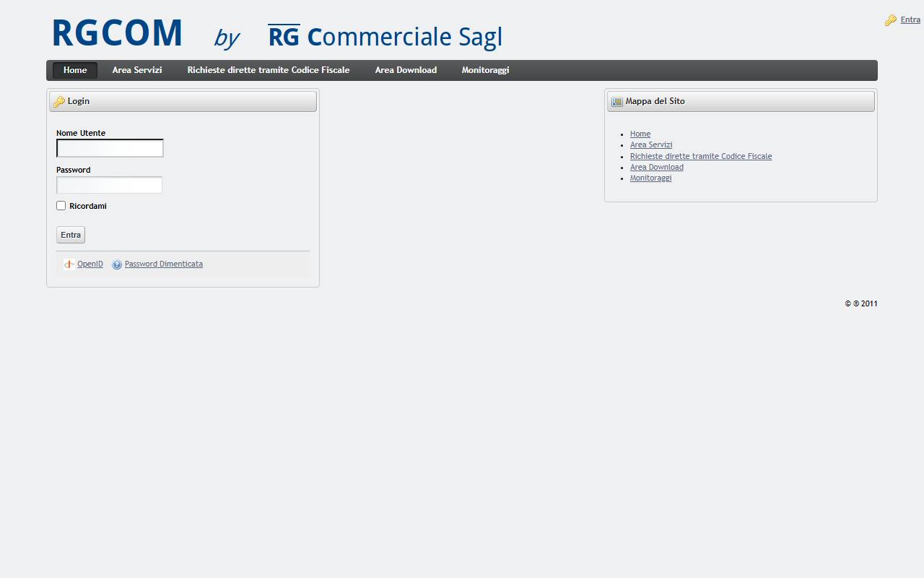Focus the Password input field

tap(109, 185)
